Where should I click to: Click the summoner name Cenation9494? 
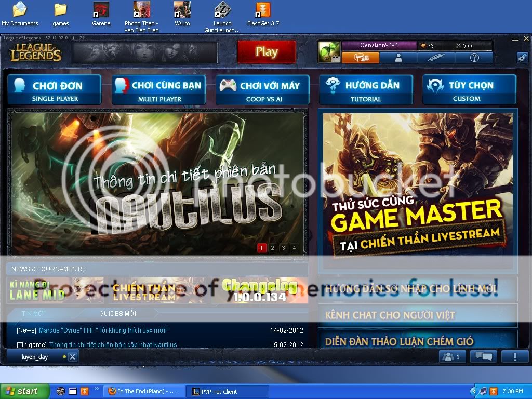(379, 45)
